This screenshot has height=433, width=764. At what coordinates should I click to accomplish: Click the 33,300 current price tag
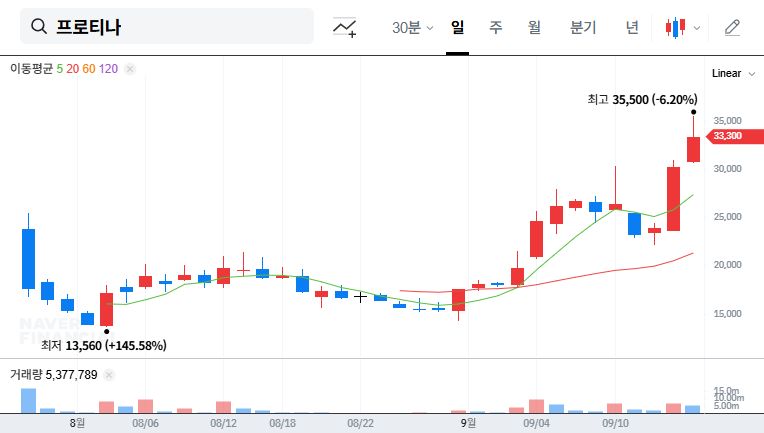click(x=734, y=136)
